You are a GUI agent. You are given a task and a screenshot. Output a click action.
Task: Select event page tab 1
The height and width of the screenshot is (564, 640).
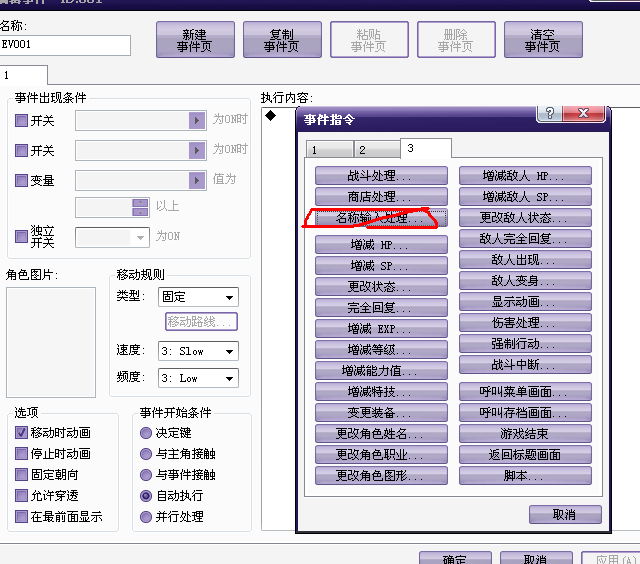23,75
